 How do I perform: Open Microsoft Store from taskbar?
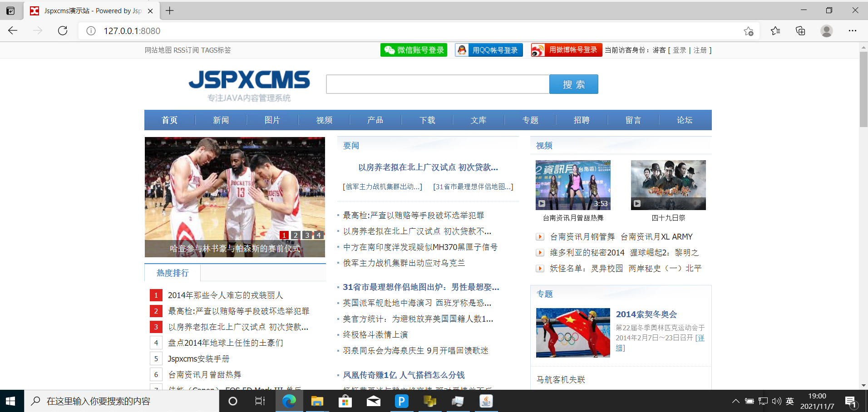click(x=345, y=401)
